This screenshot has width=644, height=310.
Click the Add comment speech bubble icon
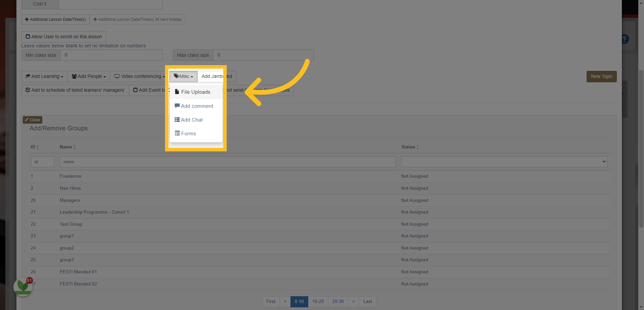tap(177, 106)
